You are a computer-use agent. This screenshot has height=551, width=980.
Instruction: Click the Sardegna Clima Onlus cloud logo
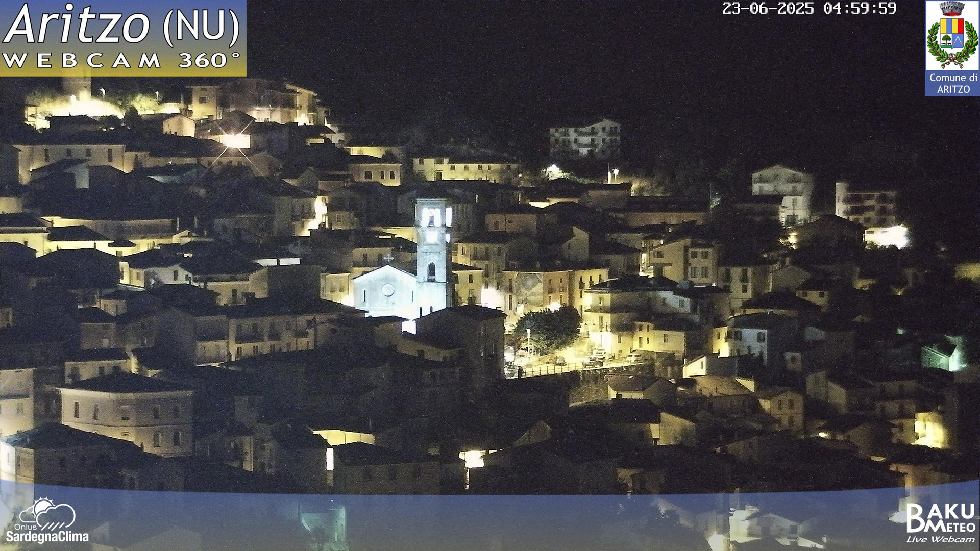pos(47,521)
